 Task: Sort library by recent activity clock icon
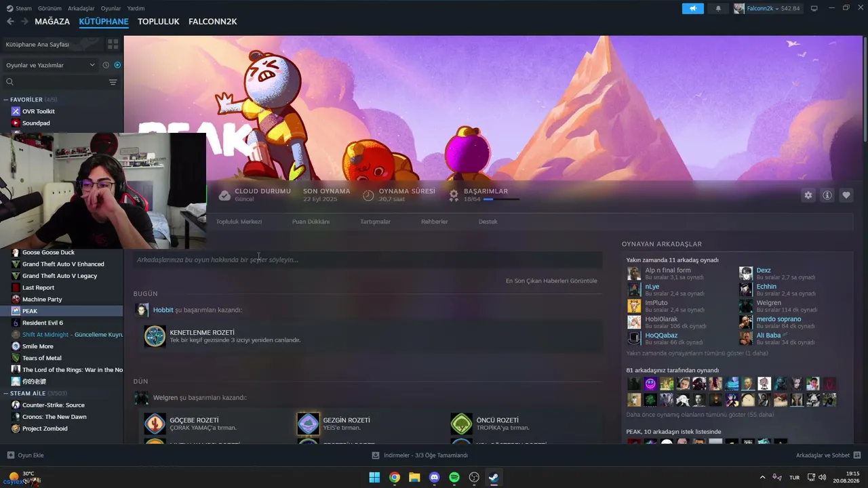[x=106, y=65]
